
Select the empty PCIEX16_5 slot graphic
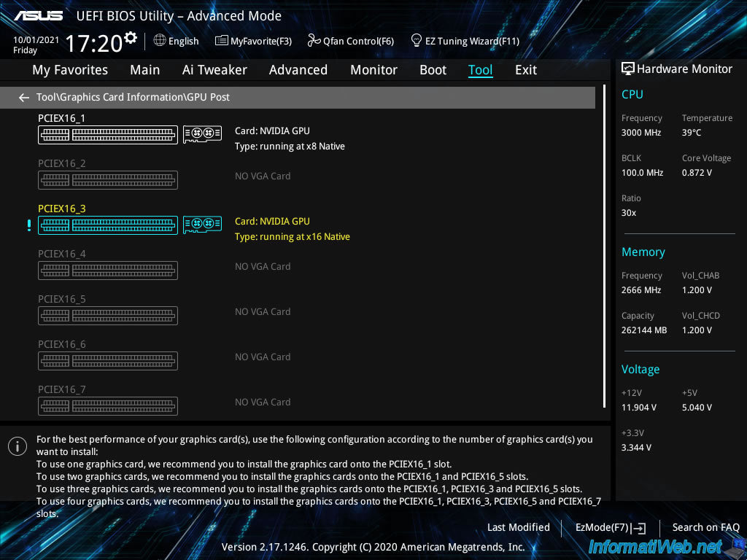(x=108, y=316)
